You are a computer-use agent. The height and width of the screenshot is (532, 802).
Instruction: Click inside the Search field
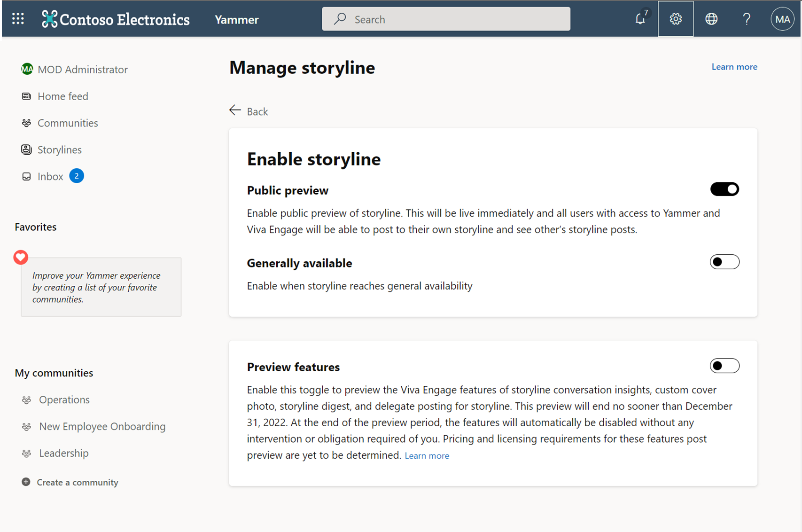pyautogui.click(x=445, y=19)
